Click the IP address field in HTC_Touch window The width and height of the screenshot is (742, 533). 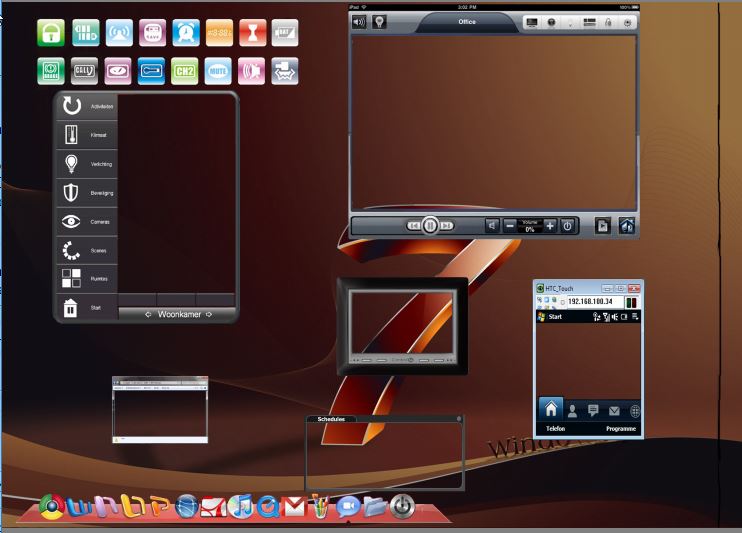pyautogui.click(x=595, y=302)
